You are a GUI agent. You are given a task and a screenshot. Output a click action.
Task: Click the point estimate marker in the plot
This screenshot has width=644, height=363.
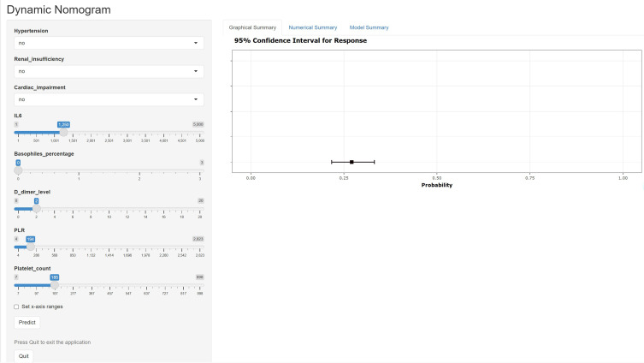click(352, 162)
